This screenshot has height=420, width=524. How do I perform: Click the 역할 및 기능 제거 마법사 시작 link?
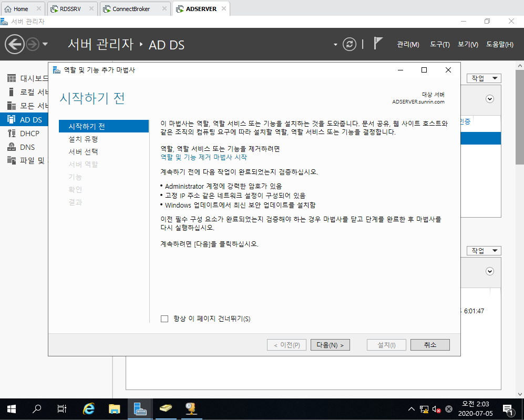click(x=204, y=157)
